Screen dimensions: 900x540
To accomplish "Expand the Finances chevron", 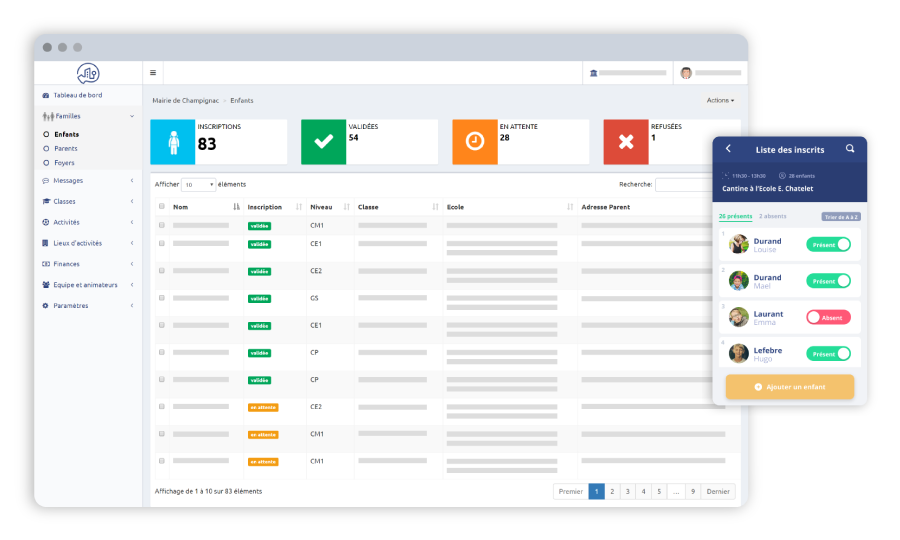I will pos(132,264).
